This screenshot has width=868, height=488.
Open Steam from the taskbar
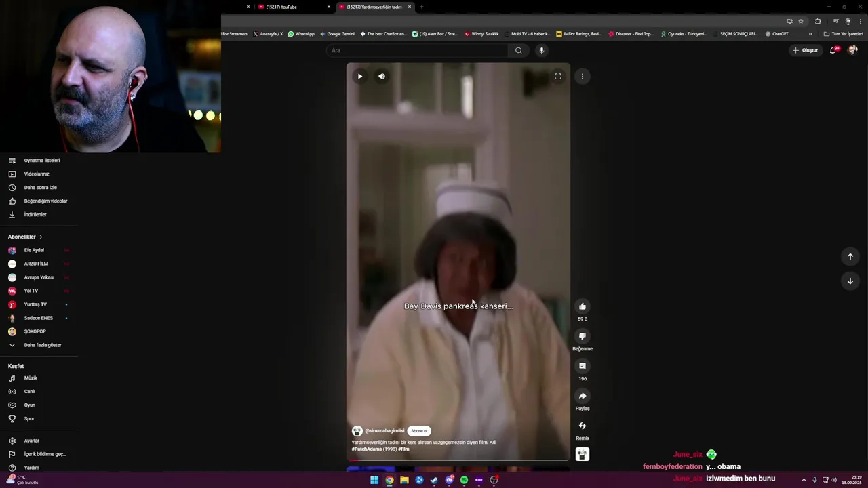[434, 480]
